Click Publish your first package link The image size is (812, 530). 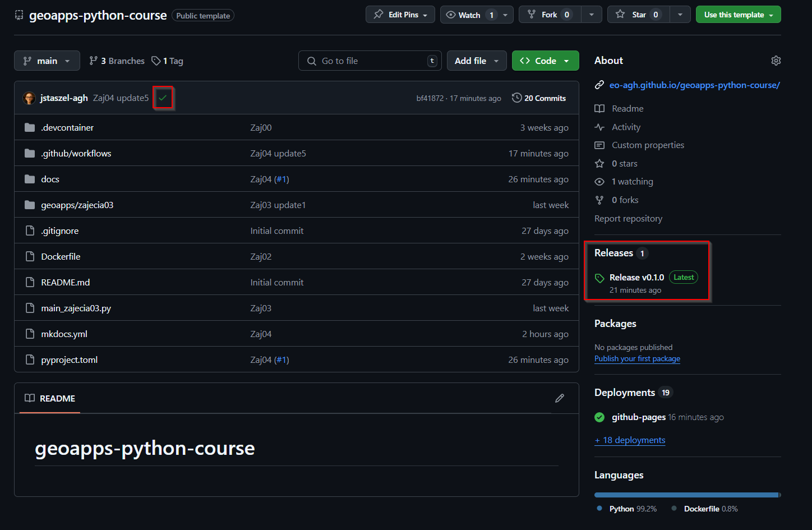pos(637,359)
